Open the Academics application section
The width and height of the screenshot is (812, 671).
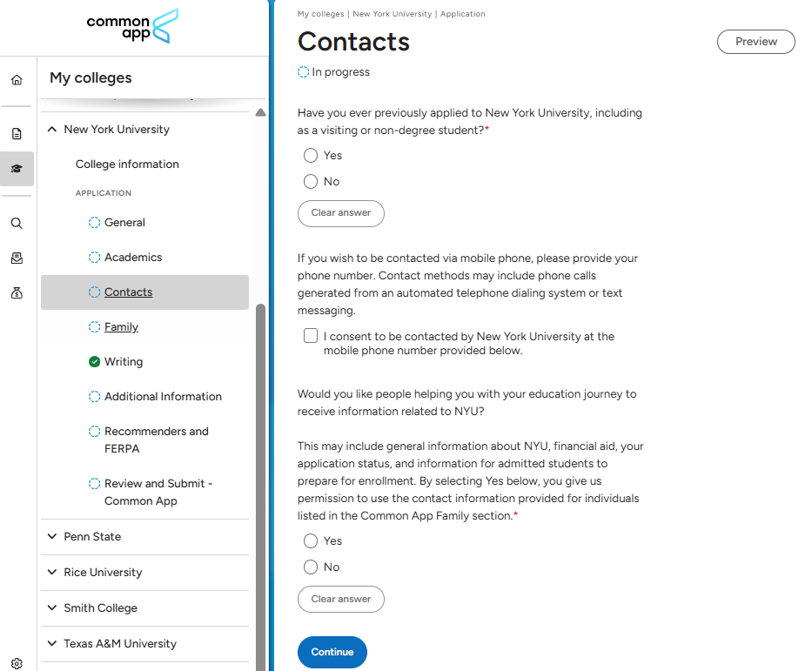coord(133,258)
